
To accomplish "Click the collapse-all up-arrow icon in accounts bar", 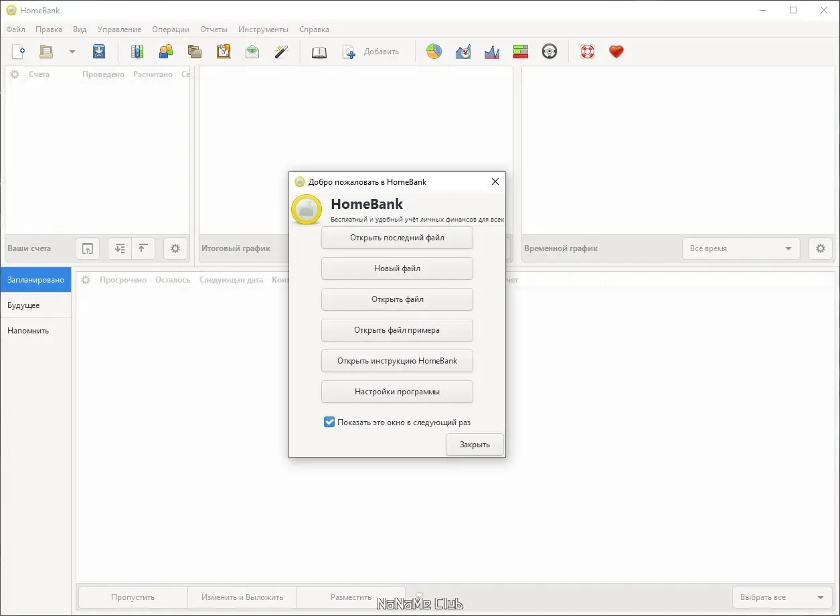I will 143,248.
